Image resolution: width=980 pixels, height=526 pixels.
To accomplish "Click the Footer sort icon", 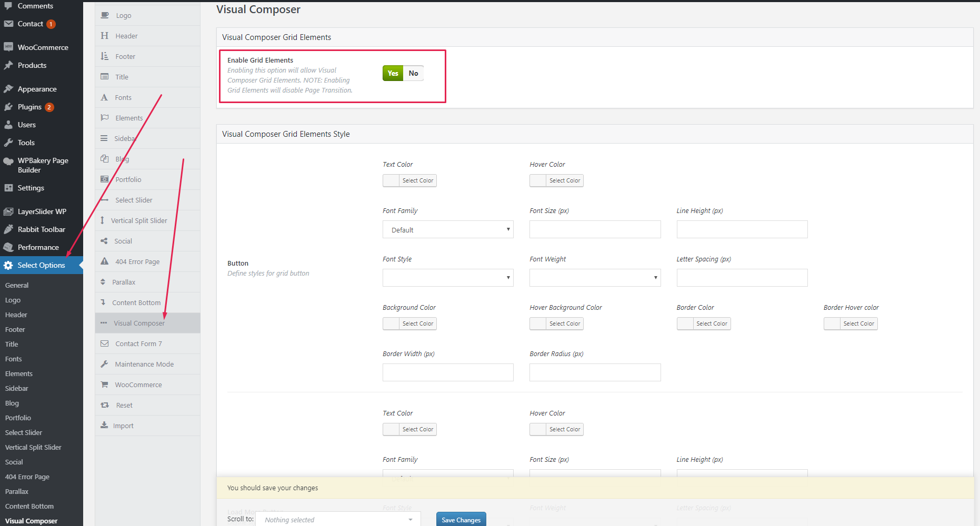I will coord(105,56).
